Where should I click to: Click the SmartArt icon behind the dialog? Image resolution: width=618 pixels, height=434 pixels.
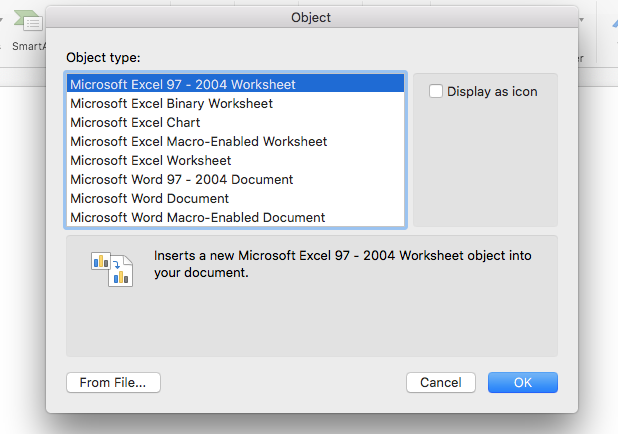click(x=29, y=22)
